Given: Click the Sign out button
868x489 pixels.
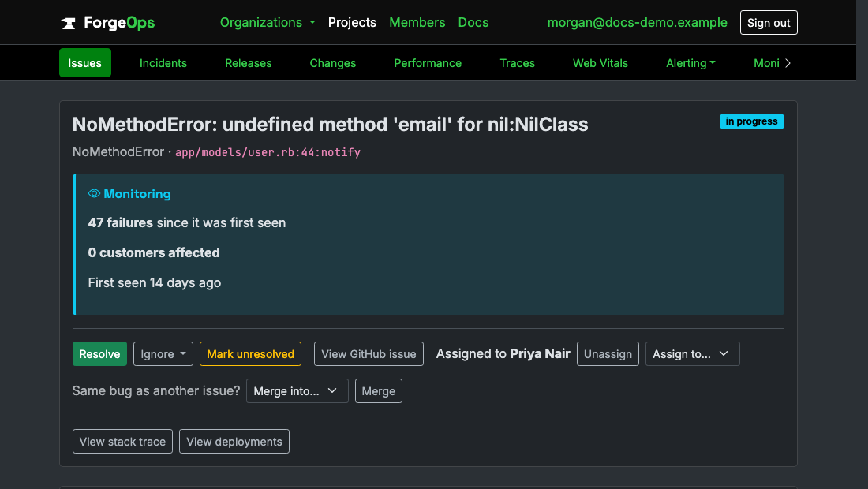Looking at the screenshot, I should pos(769,23).
